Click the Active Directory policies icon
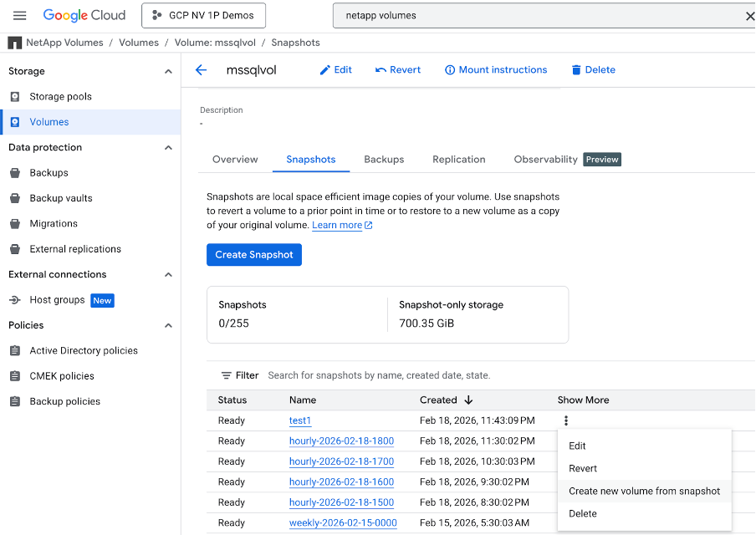Image resolution: width=756 pixels, height=535 pixels. [x=15, y=350]
